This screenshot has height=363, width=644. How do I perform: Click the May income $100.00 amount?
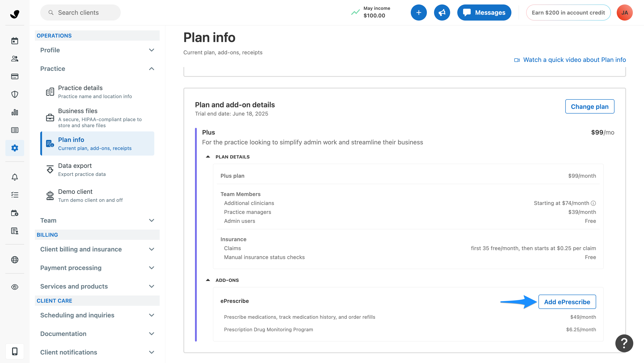[374, 15]
